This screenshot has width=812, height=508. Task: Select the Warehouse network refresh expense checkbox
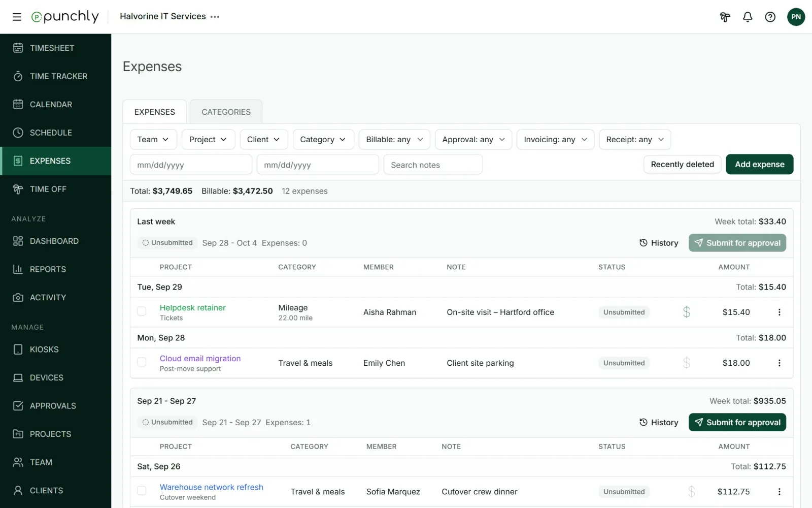(142, 490)
